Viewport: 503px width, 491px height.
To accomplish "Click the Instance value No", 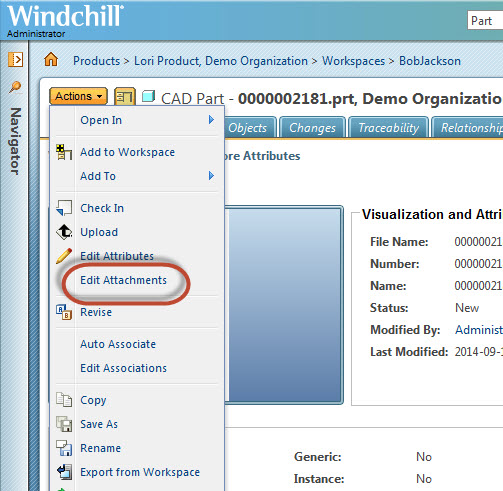I will click(424, 479).
